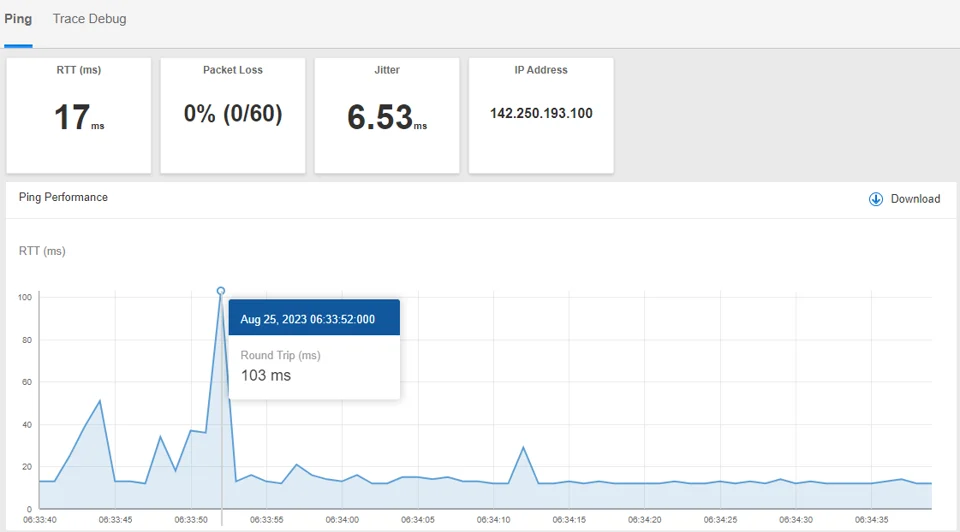The height and width of the screenshot is (532, 960).
Task: Click the Round Trip (ms) tooltip label
Action: pyautogui.click(x=280, y=355)
